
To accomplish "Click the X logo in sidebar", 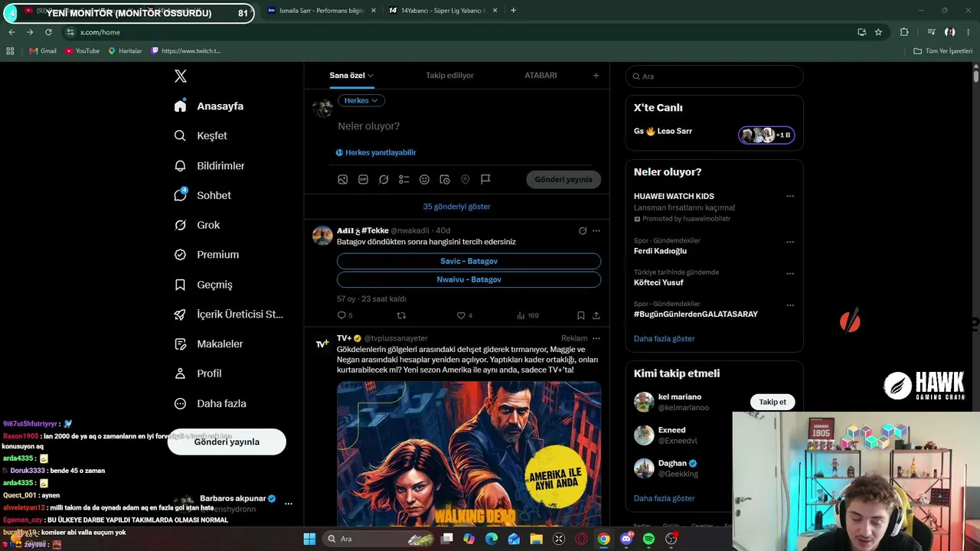I will point(181,76).
